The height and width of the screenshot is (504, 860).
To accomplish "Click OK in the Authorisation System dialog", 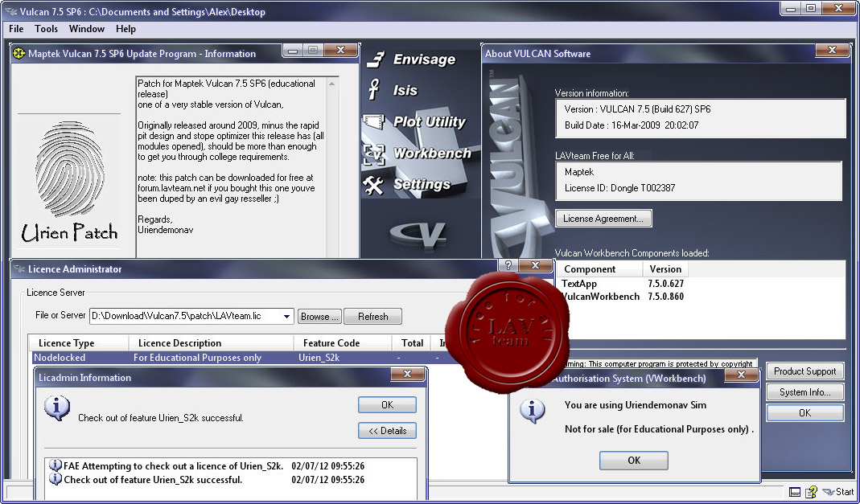I will (x=633, y=461).
